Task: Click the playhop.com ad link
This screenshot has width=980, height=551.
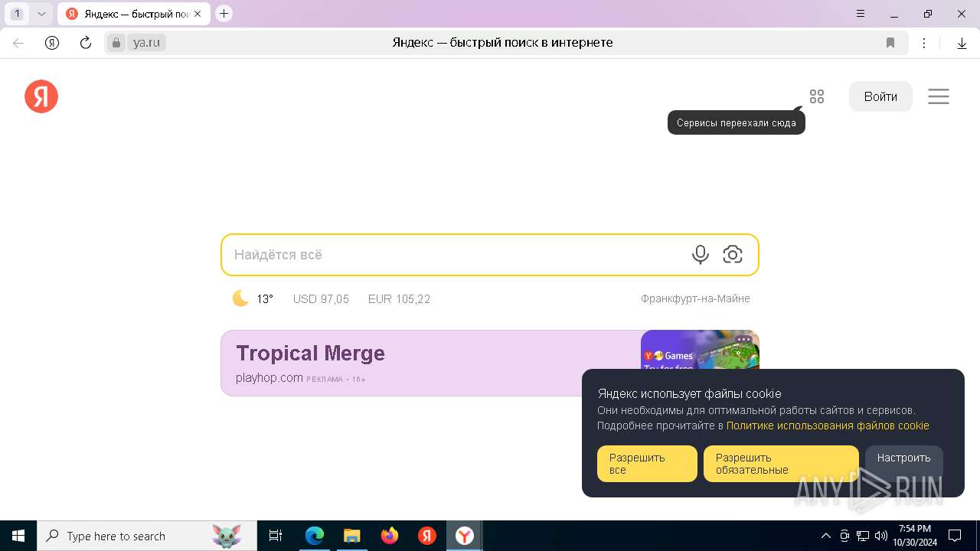Action: coord(269,377)
